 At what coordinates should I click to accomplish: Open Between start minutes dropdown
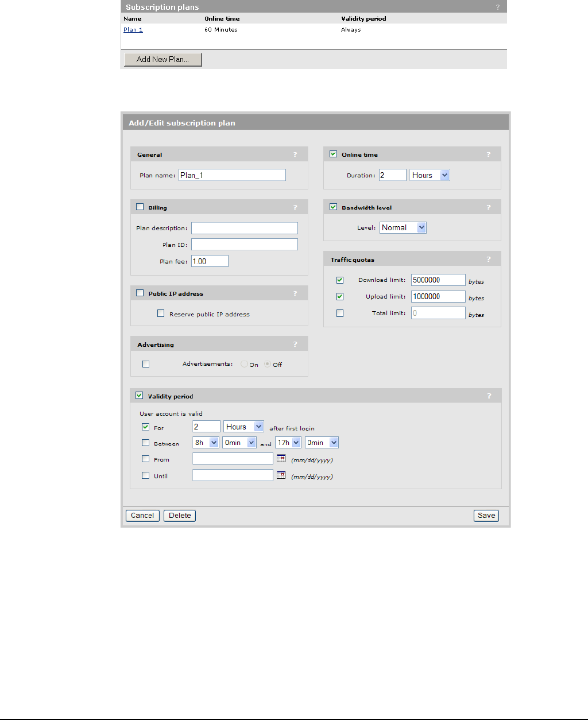[239, 443]
